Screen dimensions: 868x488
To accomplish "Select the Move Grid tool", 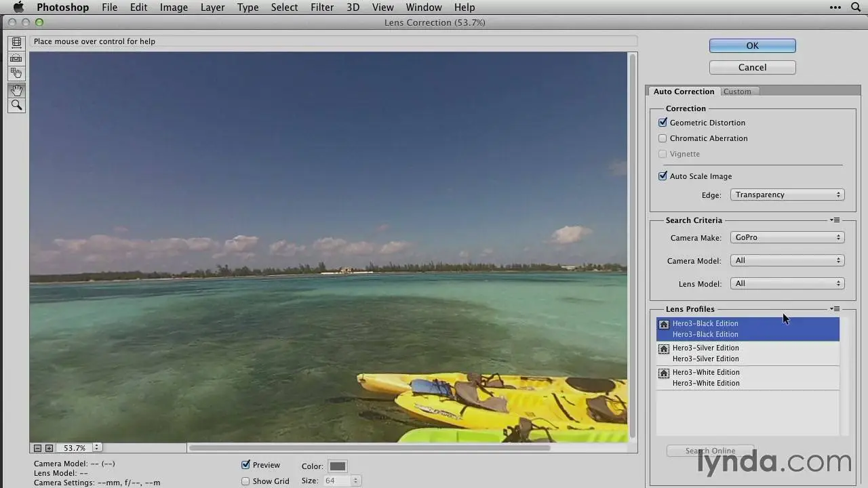I will [x=16, y=74].
